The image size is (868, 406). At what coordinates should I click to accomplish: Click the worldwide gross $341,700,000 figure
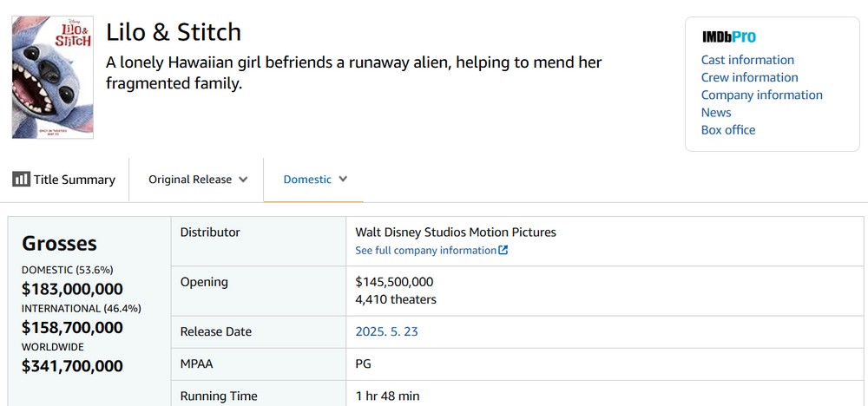[x=73, y=366]
